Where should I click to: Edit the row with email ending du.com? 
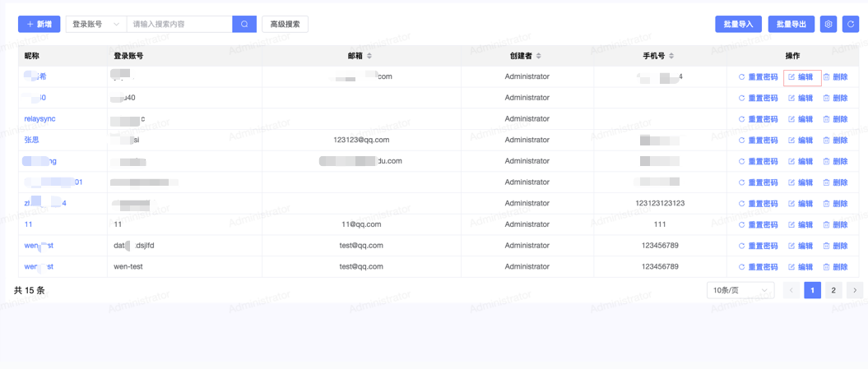(x=801, y=161)
